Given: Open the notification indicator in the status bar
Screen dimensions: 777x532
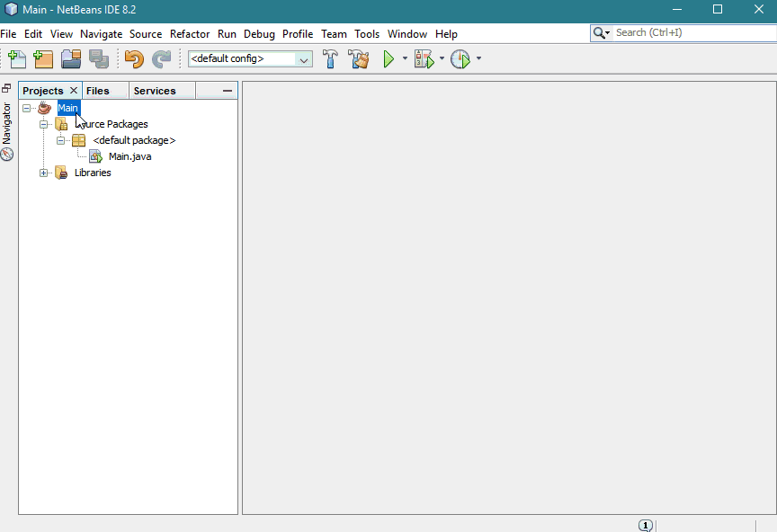Looking at the screenshot, I should coord(646,525).
